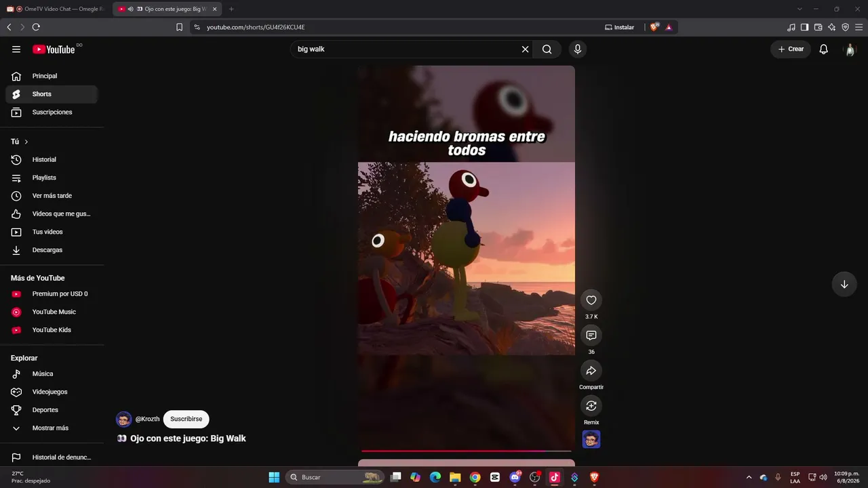868x488 pixels.
Task: Open YouTube notifications bell
Action: pos(824,49)
